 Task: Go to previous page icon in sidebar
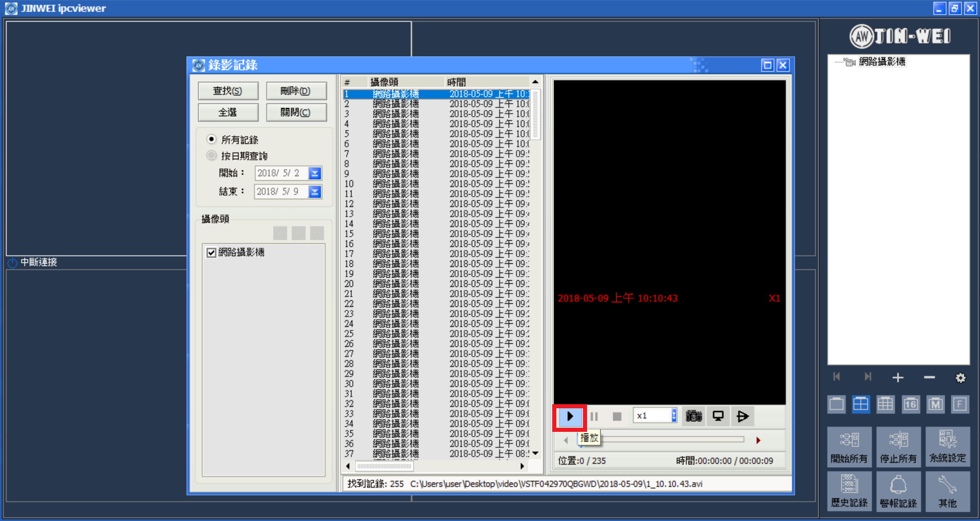pos(837,377)
